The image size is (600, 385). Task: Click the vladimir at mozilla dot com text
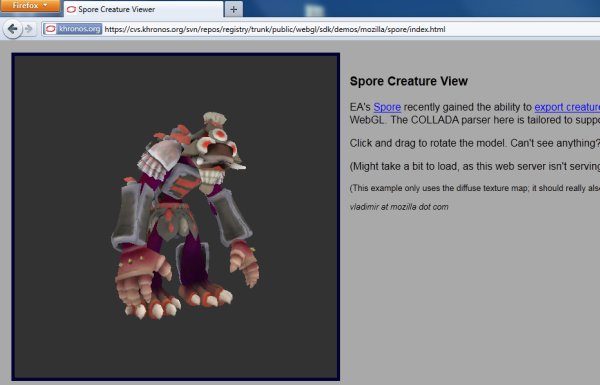pos(399,207)
